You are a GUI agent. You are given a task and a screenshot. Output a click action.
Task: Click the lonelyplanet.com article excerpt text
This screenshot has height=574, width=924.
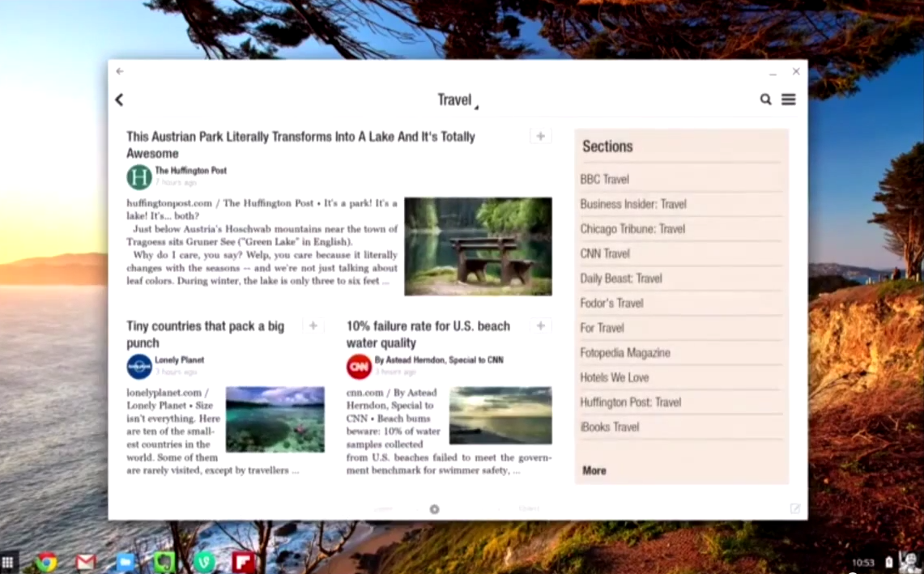(x=174, y=432)
